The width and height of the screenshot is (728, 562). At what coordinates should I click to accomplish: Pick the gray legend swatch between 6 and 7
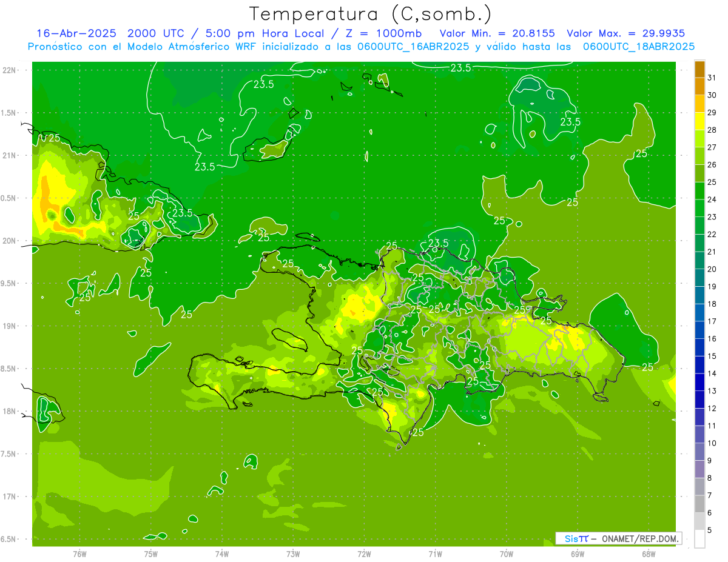tap(699, 504)
